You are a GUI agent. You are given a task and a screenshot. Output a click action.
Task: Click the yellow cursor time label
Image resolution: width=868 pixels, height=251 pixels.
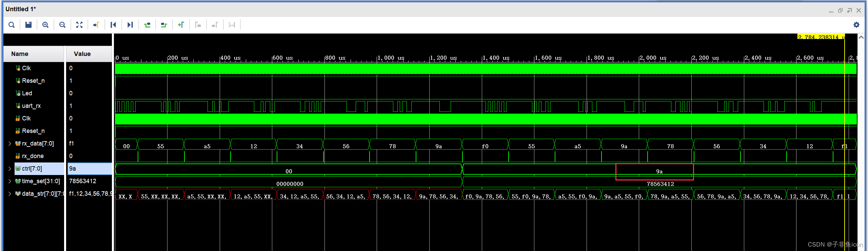tap(821, 37)
